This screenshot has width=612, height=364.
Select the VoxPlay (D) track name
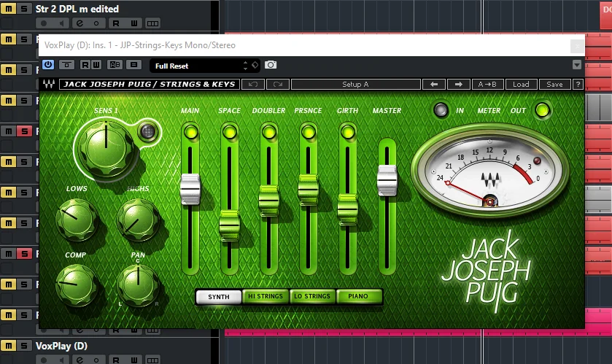[x=61, y=346]
